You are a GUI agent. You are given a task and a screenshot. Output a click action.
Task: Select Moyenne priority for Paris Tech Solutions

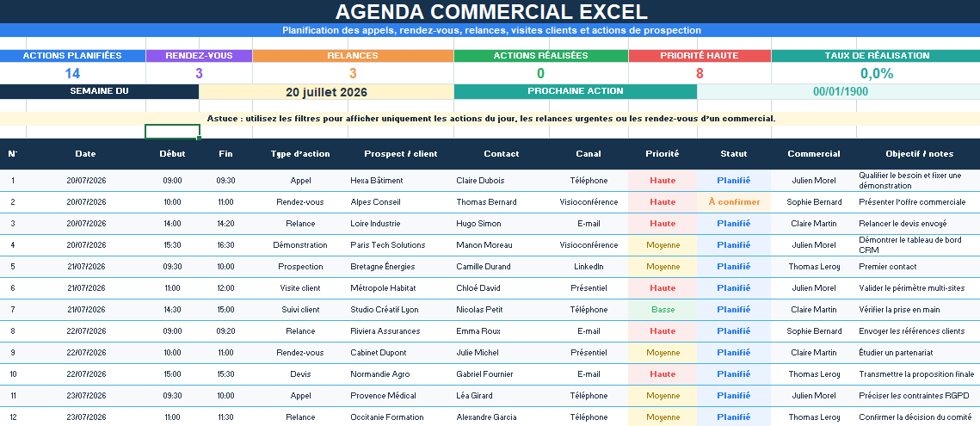coord(663,245)
